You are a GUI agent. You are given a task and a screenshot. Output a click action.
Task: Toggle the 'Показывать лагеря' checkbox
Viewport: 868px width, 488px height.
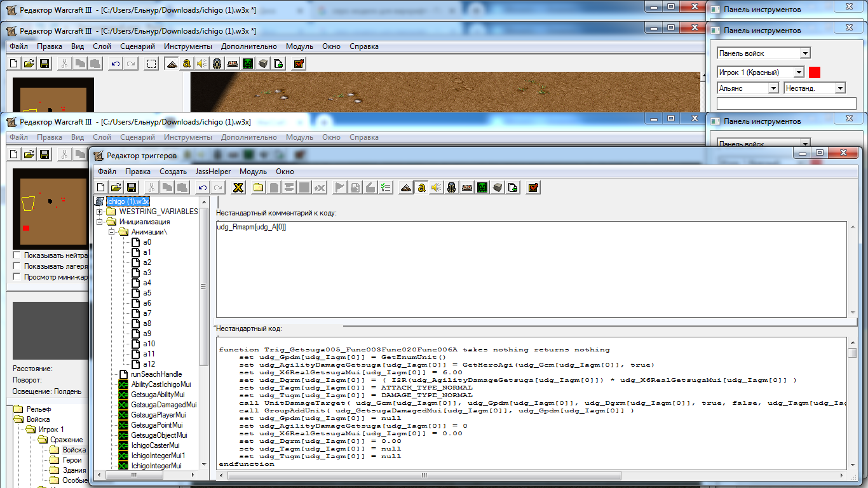[x=17, y=266]
